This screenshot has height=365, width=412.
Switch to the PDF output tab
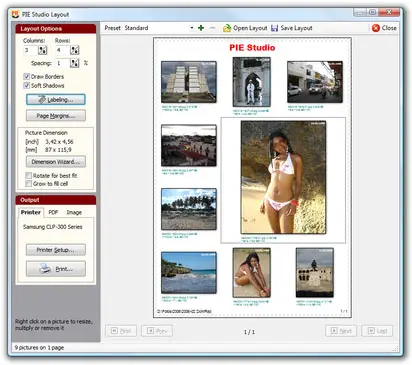pos(53,212)
